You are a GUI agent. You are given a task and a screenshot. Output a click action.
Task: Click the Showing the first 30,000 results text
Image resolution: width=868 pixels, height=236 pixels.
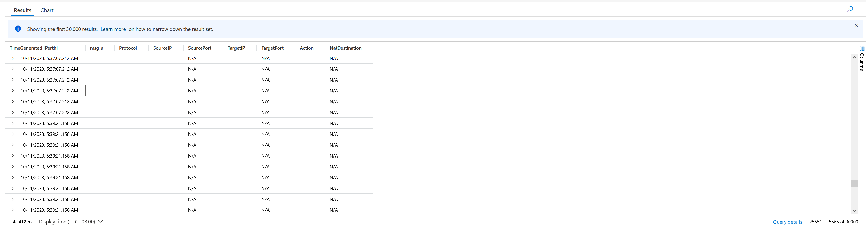pyautogui.click(x=62, y=29)
